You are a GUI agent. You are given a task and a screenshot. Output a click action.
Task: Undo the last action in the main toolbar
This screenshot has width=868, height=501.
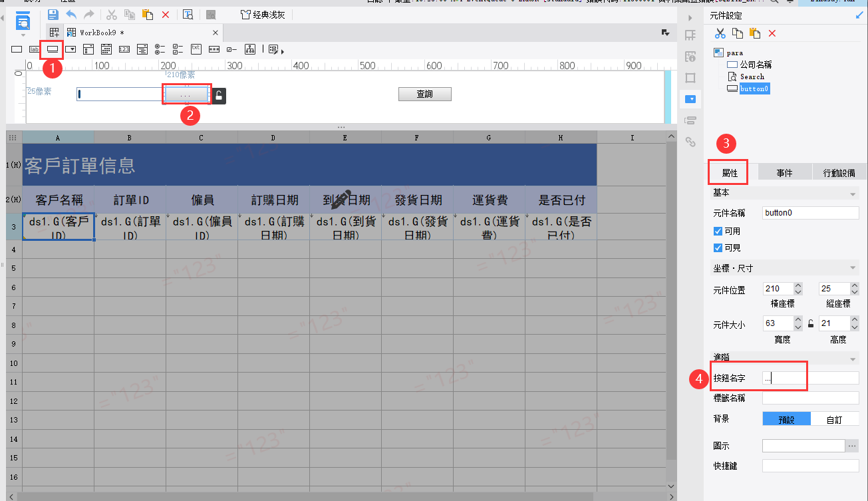click(71, 14)
